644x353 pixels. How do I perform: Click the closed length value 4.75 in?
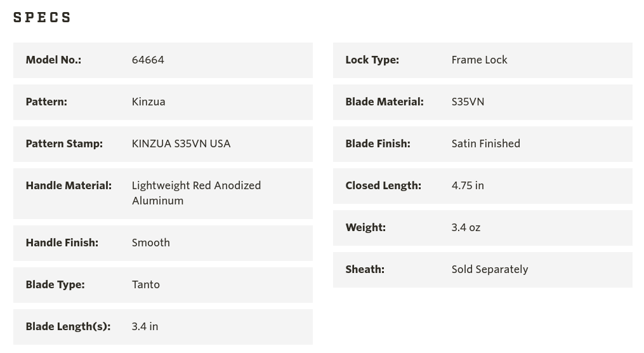(x=468, y=185)
